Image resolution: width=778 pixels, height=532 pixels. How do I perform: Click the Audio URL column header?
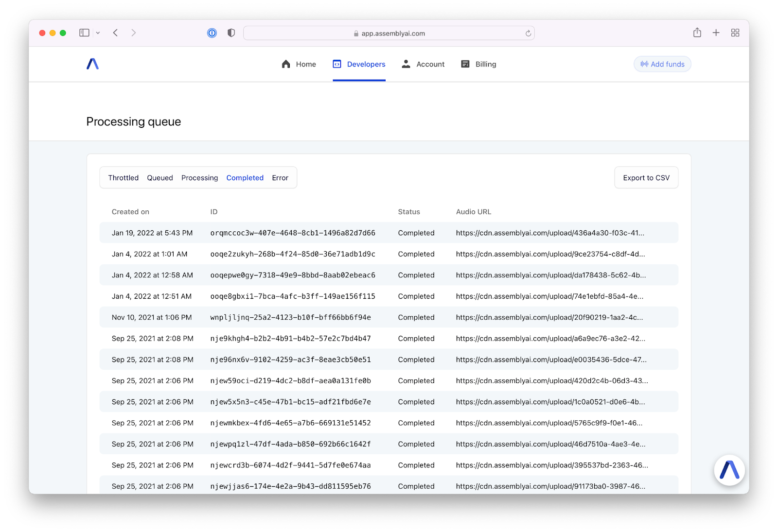point(474,212)
